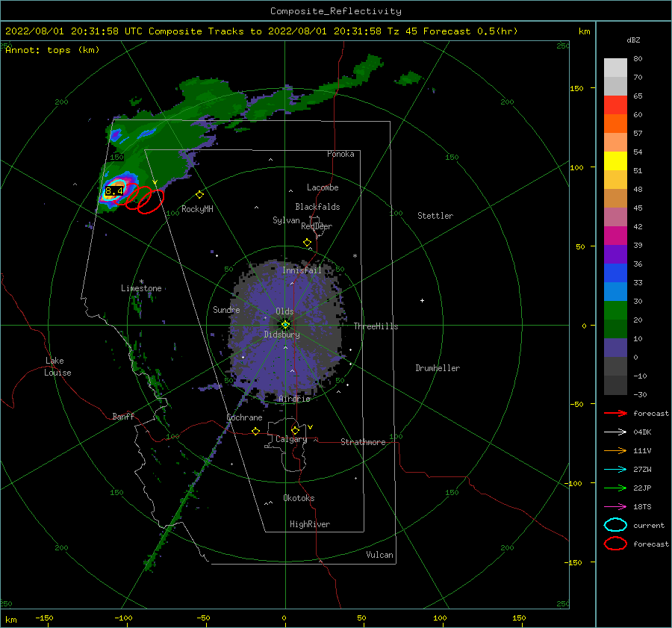Click the RockyMH location label

coord(197,209)
